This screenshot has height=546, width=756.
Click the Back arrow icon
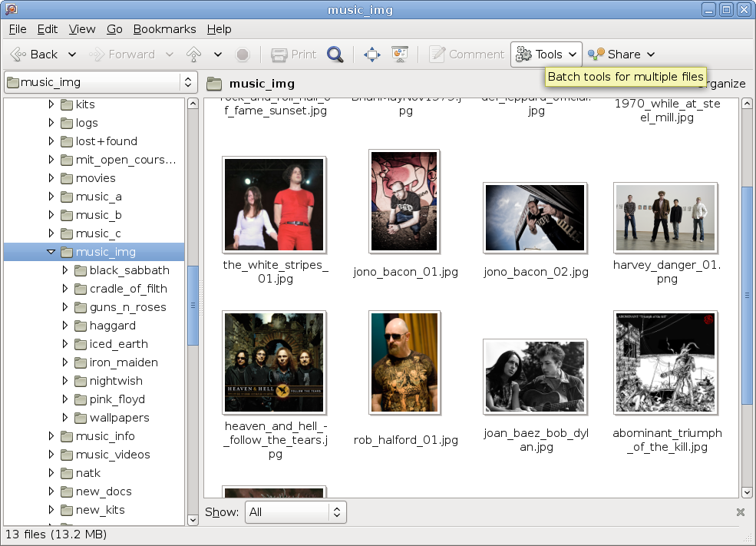[x=18, y=55]
